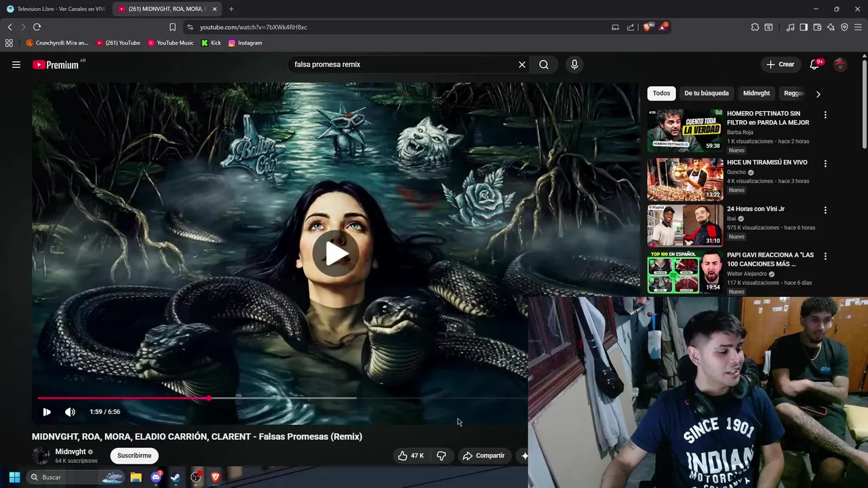Mute the video volume
Screen dimensions: 868x488
pyautogui.click(x=70, y=411)
